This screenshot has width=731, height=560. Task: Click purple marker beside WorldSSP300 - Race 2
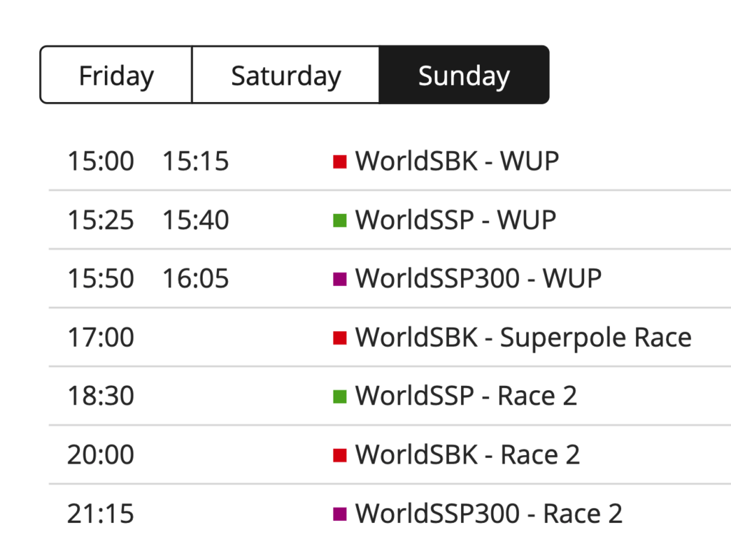(x=340, y=514)
